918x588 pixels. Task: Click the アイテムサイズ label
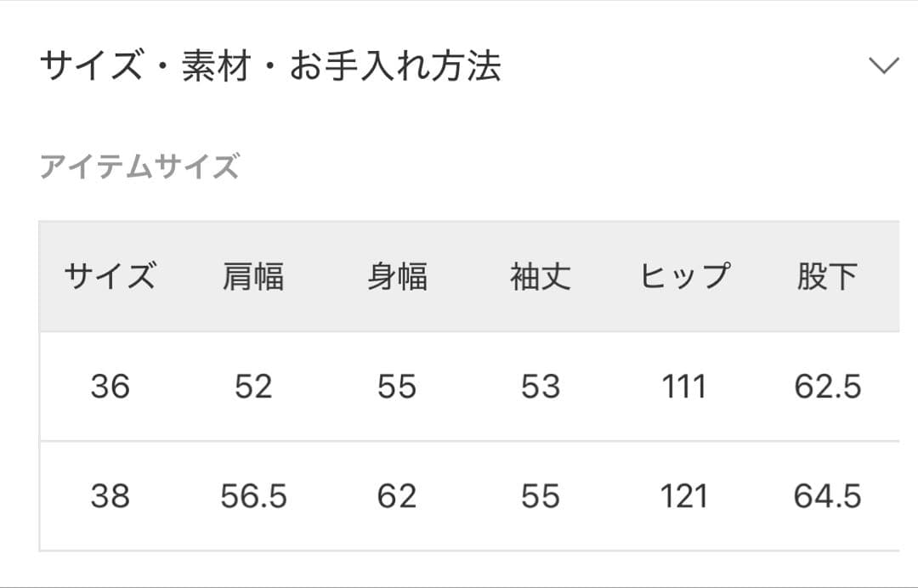pyautogui.click(x=140, y=167)
